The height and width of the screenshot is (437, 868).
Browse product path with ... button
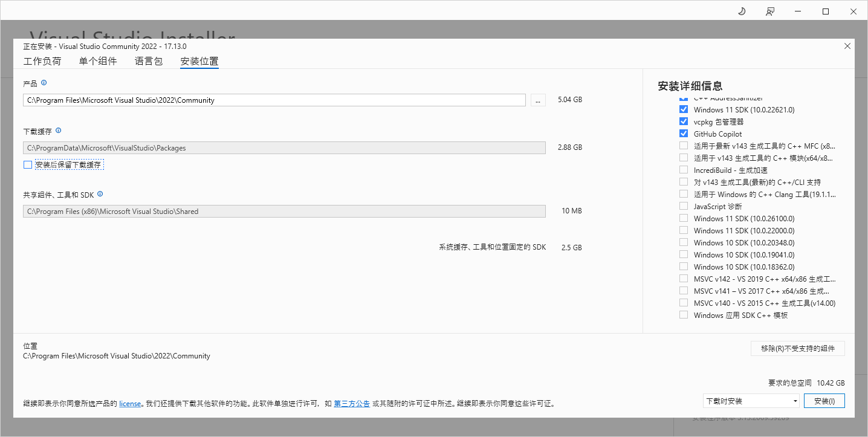pyautogui.click(x=538, y=100)
